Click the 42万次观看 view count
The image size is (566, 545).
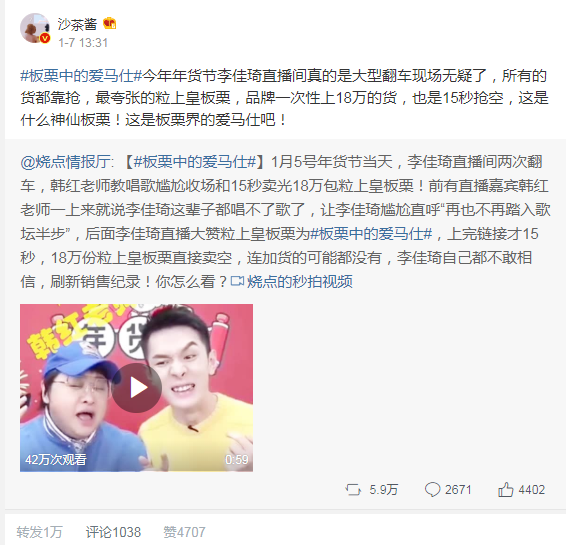(x=56, y=459)
